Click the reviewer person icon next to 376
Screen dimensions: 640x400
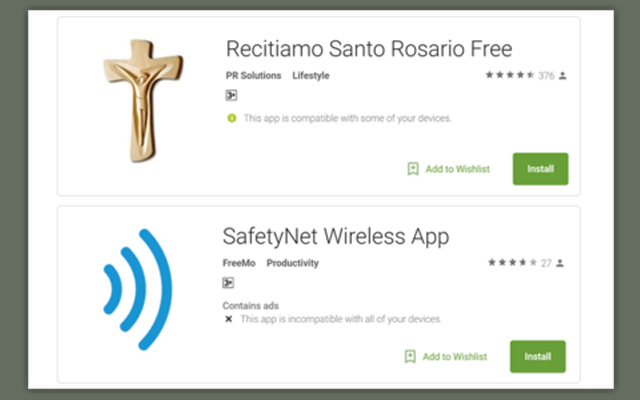tap(562, 76)
